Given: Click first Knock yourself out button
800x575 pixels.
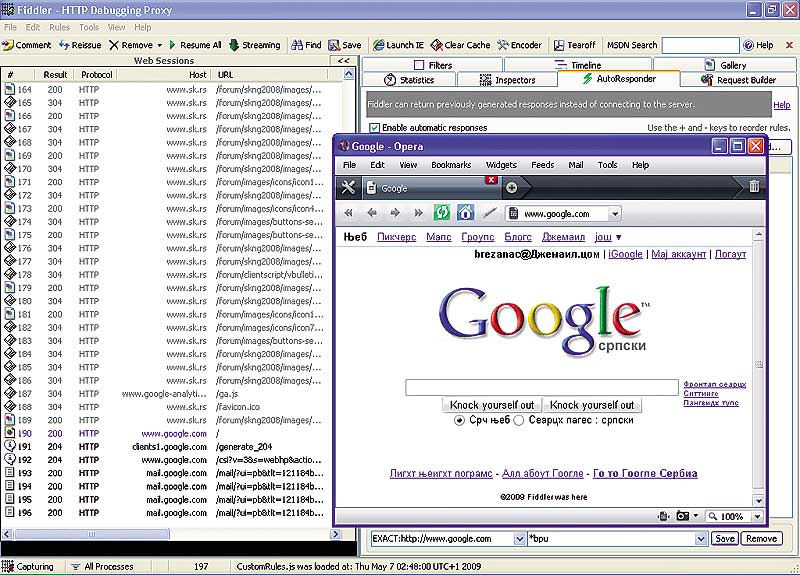Looking at the screenshot, I should pyautogui.click(x=492, y=405).
